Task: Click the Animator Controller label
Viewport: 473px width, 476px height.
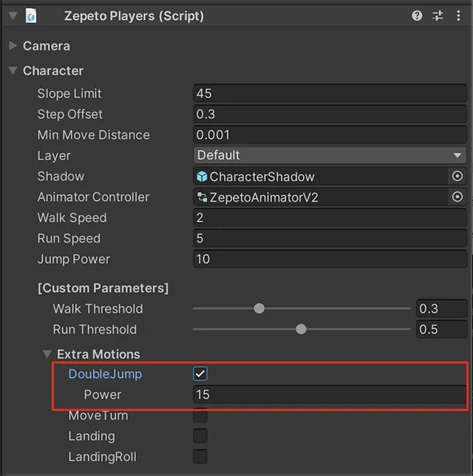Action: 93,197
